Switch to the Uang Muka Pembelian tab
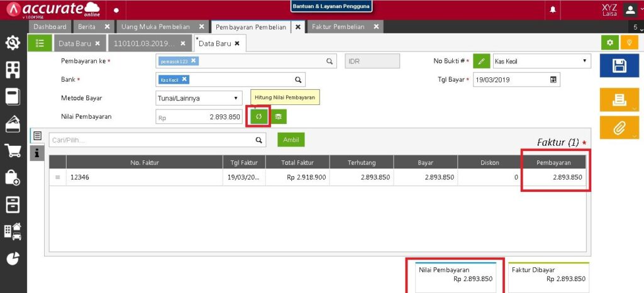Screen dimensions: 644x293 tap(156, 26)
